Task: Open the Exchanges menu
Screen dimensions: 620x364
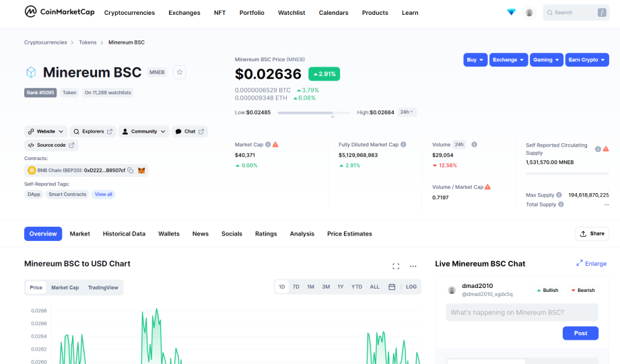Action: pos(184,13)
